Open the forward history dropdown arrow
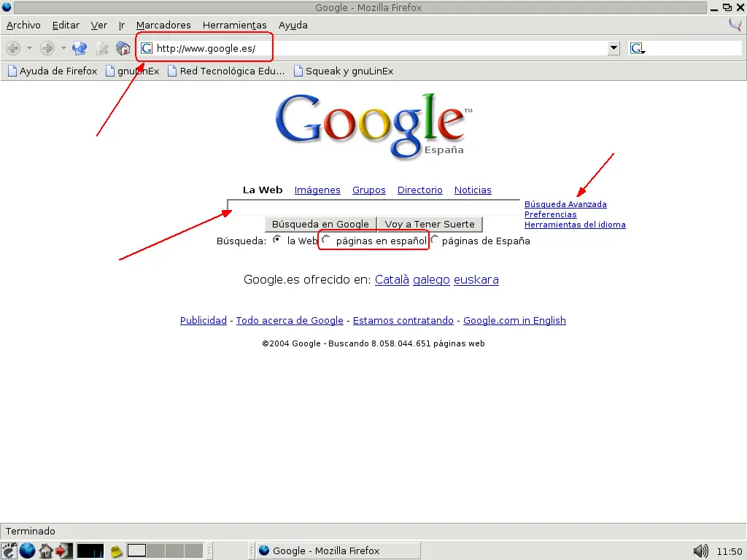Image resolution: width=747 pixels, height=560 pixels. tap(63, 48)
